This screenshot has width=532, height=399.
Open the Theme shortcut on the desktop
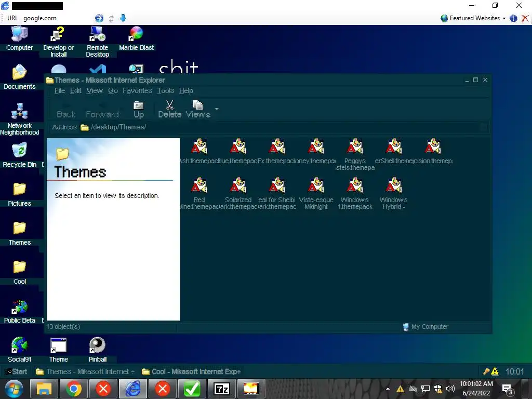point(58,350)
